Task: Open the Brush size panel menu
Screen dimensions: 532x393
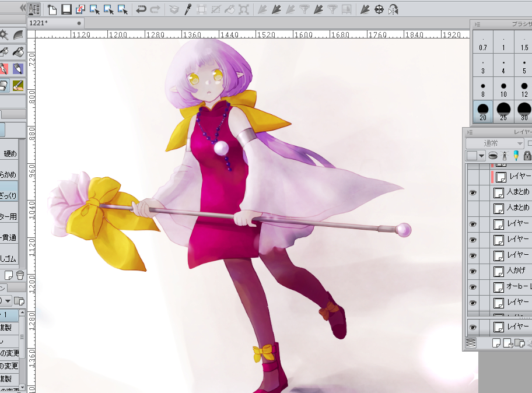Action: (x=477, y=24)
